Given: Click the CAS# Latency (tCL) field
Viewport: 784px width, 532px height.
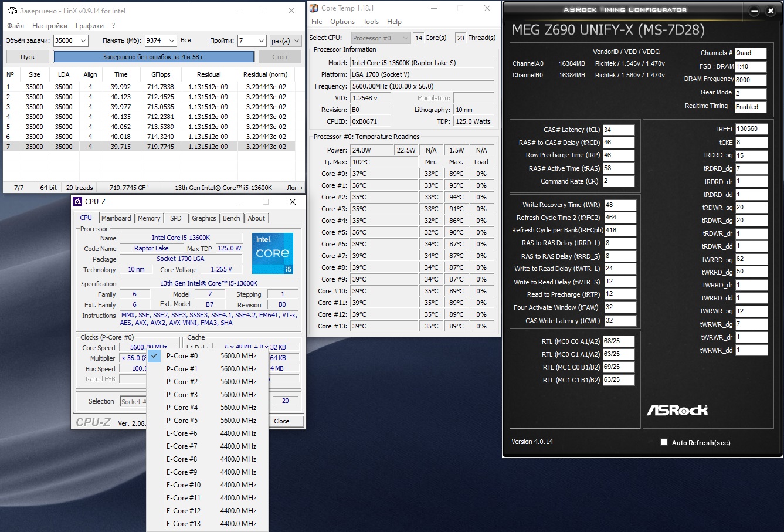Looking at the screenshot, I should [619, 130].
